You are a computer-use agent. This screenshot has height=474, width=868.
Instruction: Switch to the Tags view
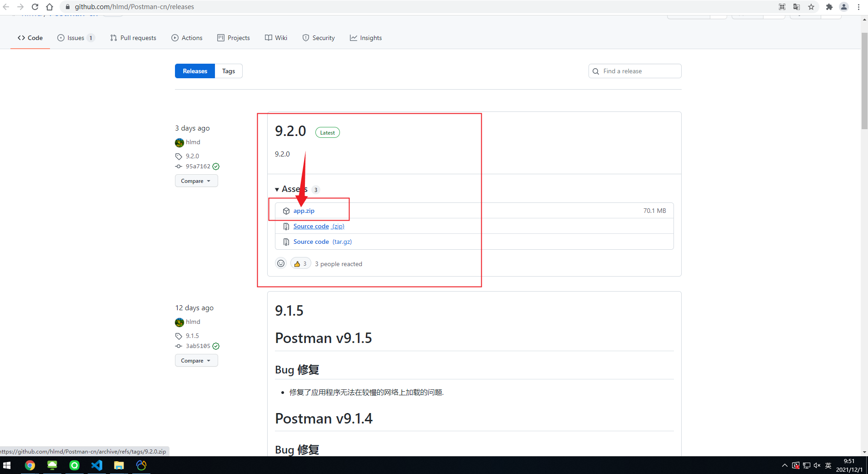229,71
